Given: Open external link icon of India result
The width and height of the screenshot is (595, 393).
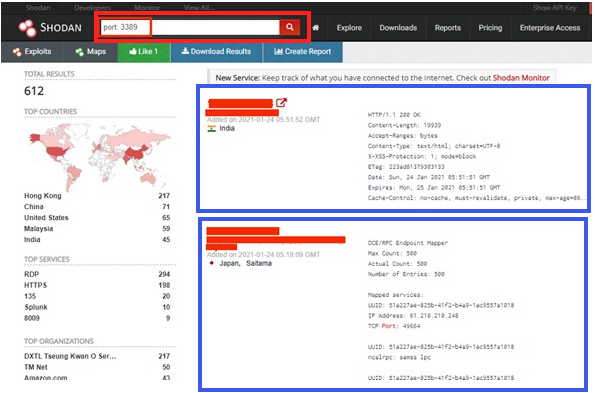Looking at the screenshot, I should 281,102.
